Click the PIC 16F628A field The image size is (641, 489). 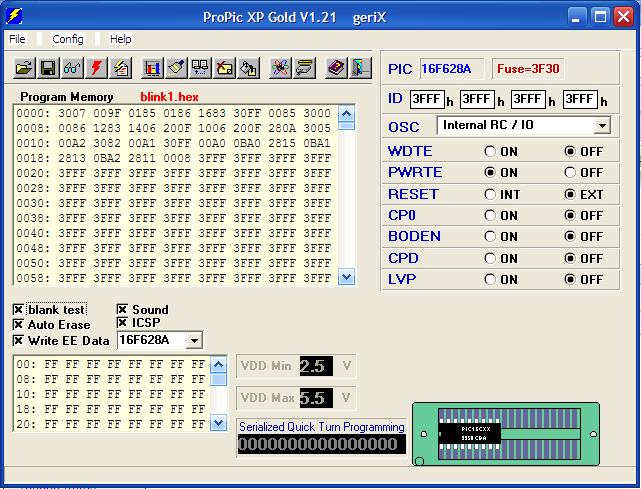pos(452,69)
